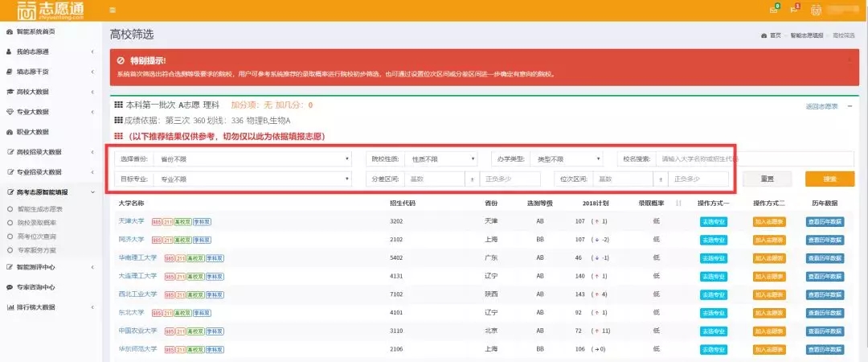Image resolution: width=868 pixels, height=362 pixels.
Task: Select 院校录取概率 submenu item
Action: tap(37, 222)
